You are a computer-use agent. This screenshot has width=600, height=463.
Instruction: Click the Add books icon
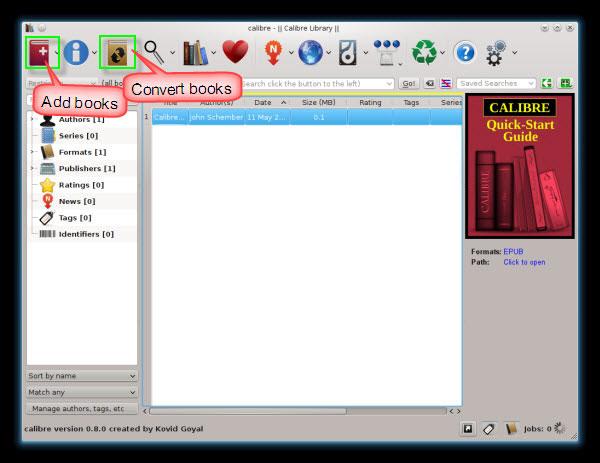(40, 52)
